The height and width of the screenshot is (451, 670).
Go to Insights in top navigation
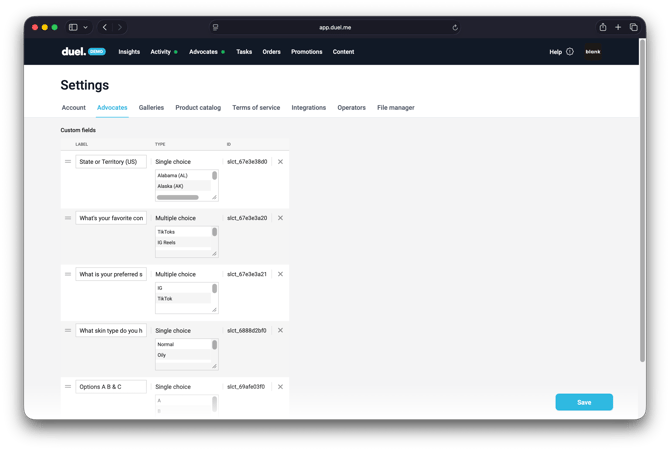pyautogui.click(x=129, y=52)
